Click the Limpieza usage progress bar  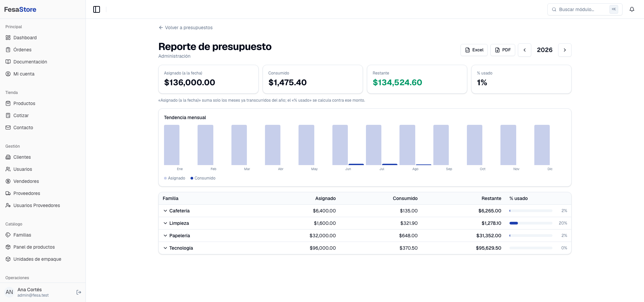531,223
